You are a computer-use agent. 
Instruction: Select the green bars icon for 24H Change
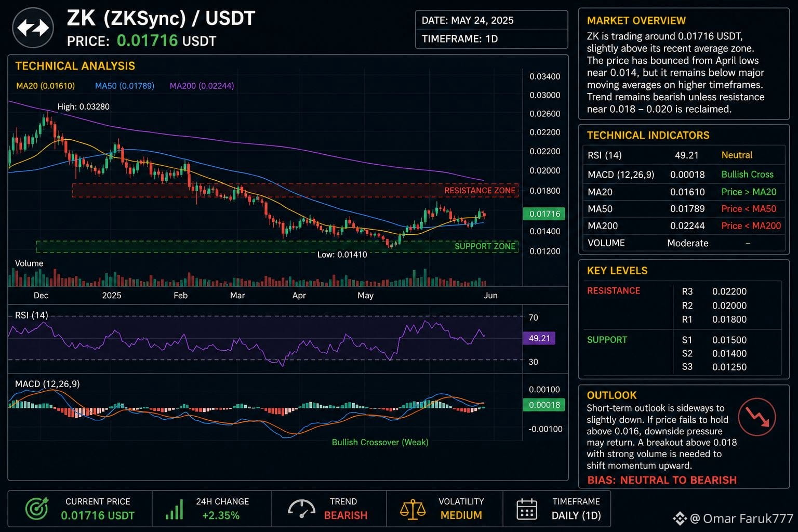[x=175, y=510]
